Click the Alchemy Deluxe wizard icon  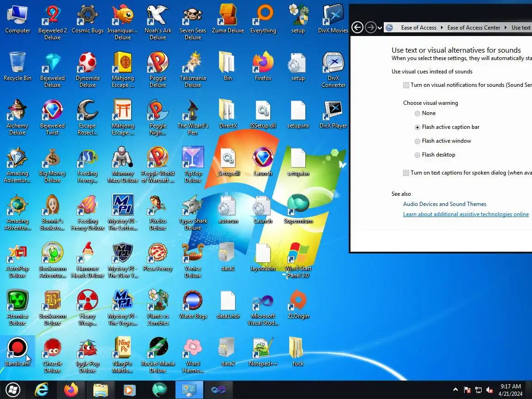point(17,117)
